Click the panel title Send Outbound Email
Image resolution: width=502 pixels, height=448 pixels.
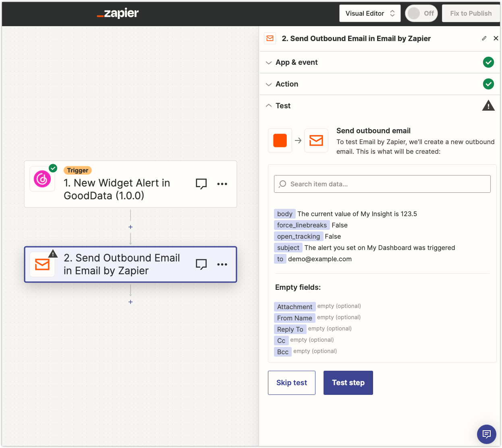pyautogui.click(x=356, y=38)
